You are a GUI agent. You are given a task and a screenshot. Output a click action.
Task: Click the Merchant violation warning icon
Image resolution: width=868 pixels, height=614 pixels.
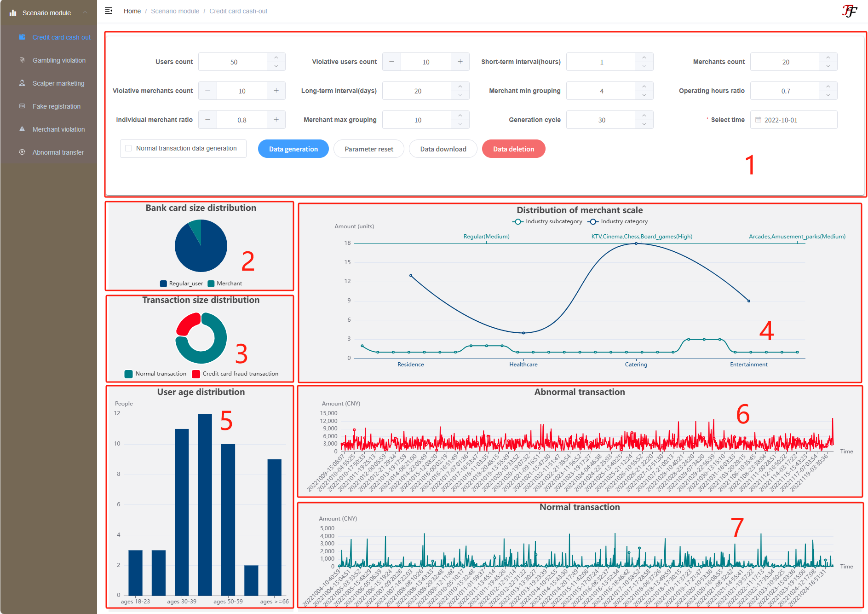pos(22,129)
